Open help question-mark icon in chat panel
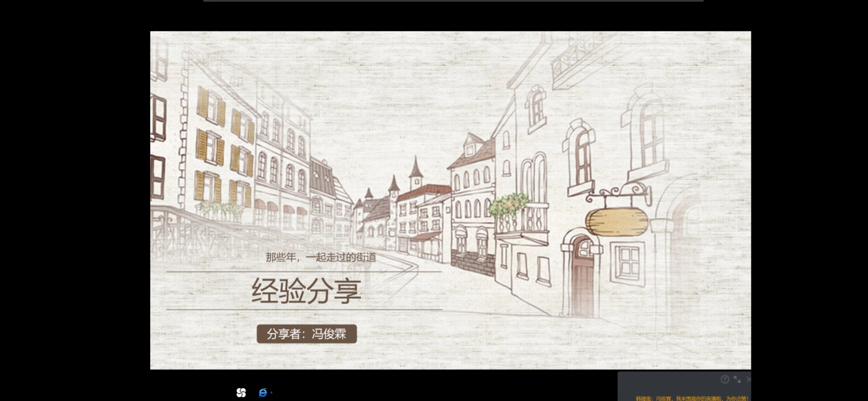This screenshot has height=401, width=868. 724,379
